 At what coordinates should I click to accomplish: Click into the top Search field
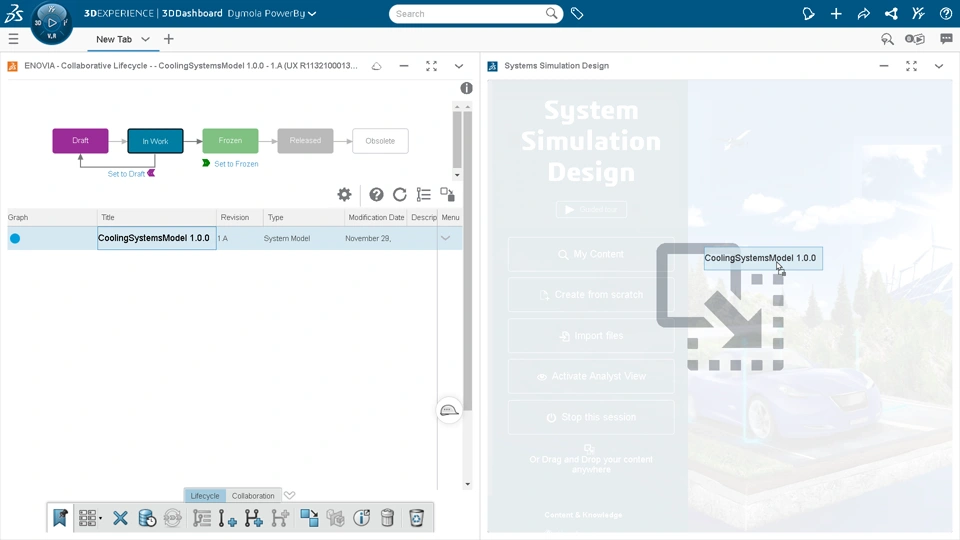pyautogui.click(x=468, y=13)
